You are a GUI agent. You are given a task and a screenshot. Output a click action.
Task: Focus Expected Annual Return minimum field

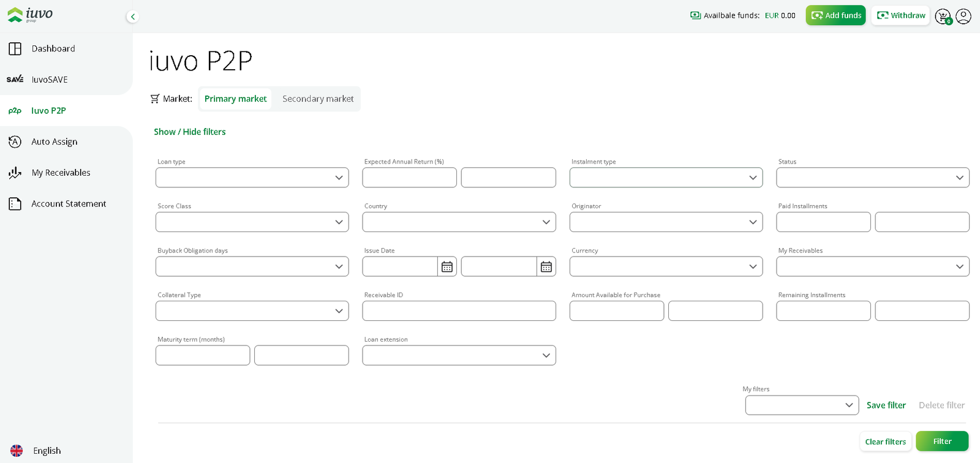click(x=410, y=178)
